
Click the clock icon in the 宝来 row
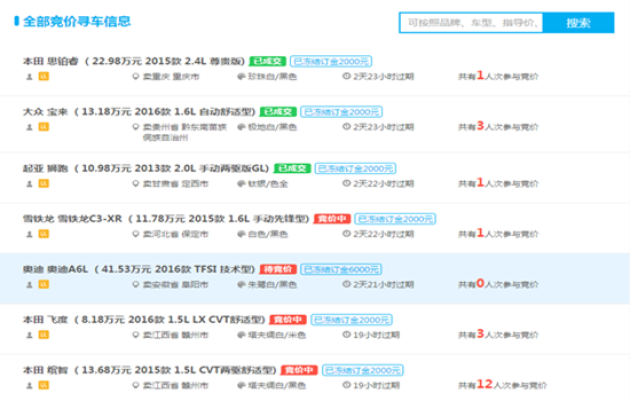coord(346,127)
